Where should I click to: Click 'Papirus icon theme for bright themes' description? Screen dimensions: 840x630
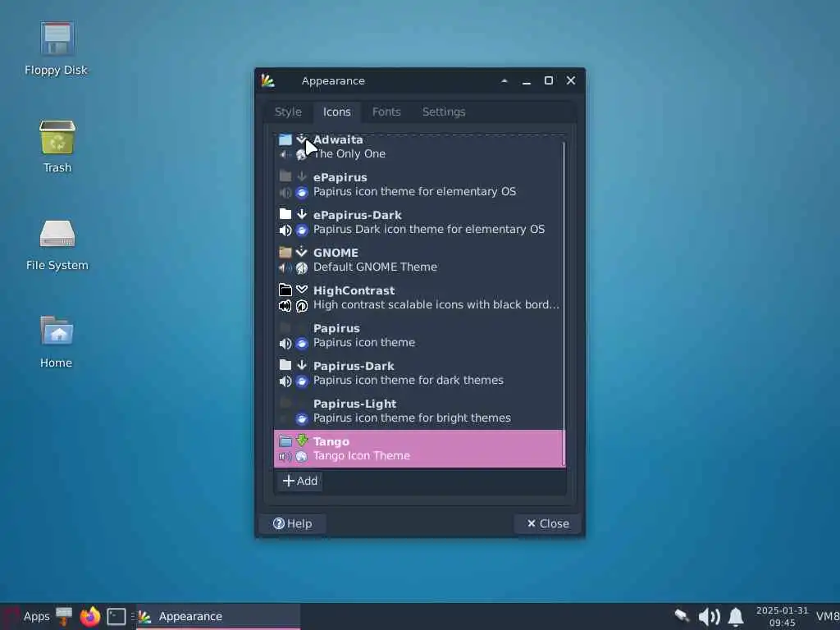click(x=412, y=418)
